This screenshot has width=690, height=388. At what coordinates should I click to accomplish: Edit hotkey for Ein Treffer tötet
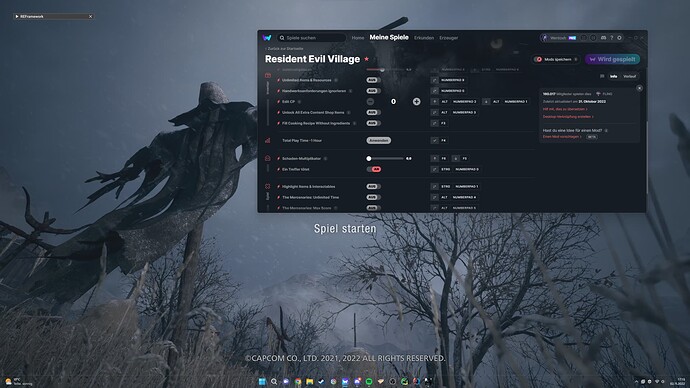(x=435, y=169)
